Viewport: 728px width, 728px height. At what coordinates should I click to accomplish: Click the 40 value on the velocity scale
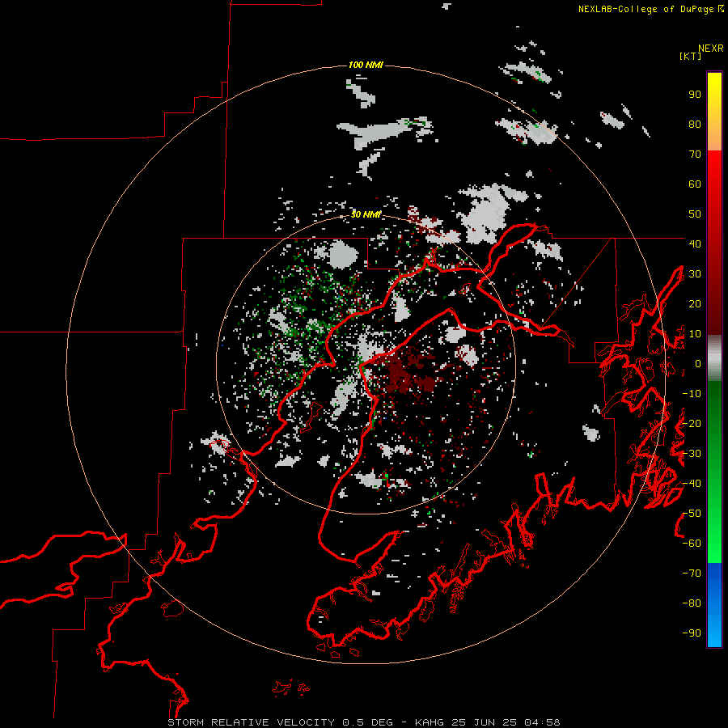[695, 244]
